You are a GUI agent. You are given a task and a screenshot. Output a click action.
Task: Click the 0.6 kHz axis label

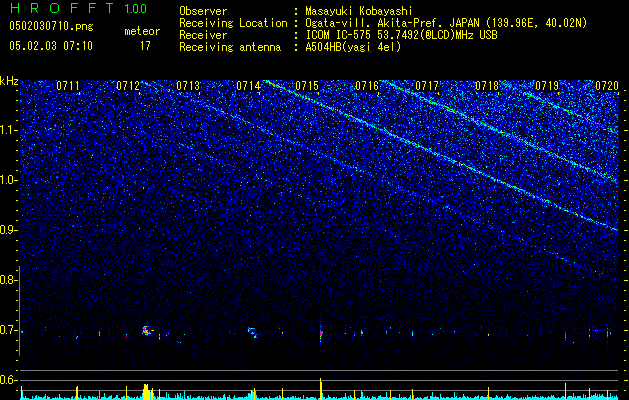tap(8, 380)
